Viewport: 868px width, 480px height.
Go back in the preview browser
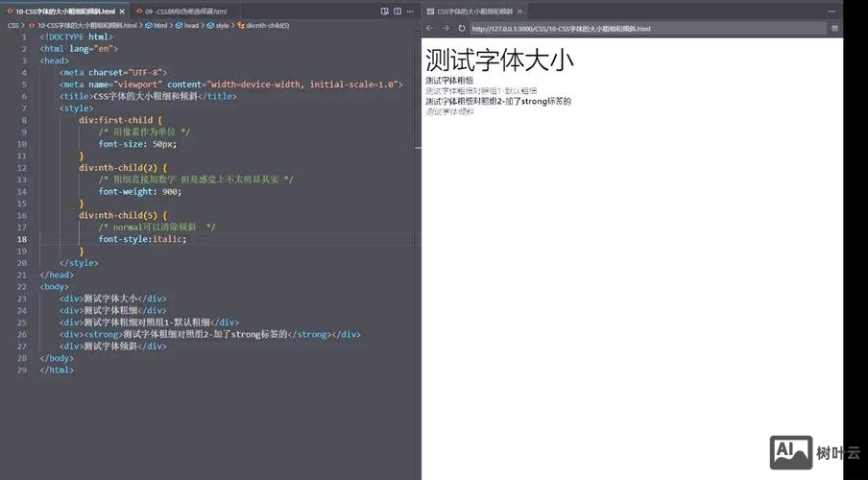tap(429, 28)
